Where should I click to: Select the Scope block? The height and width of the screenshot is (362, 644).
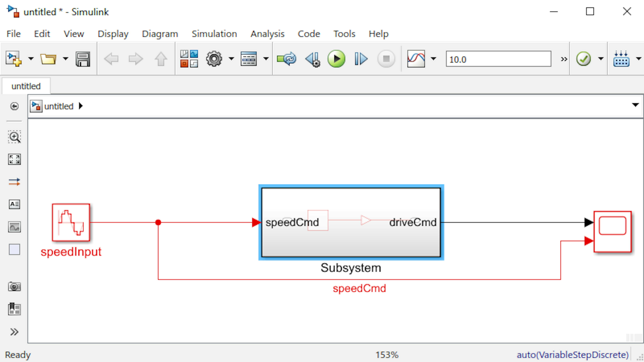[613, 232]
